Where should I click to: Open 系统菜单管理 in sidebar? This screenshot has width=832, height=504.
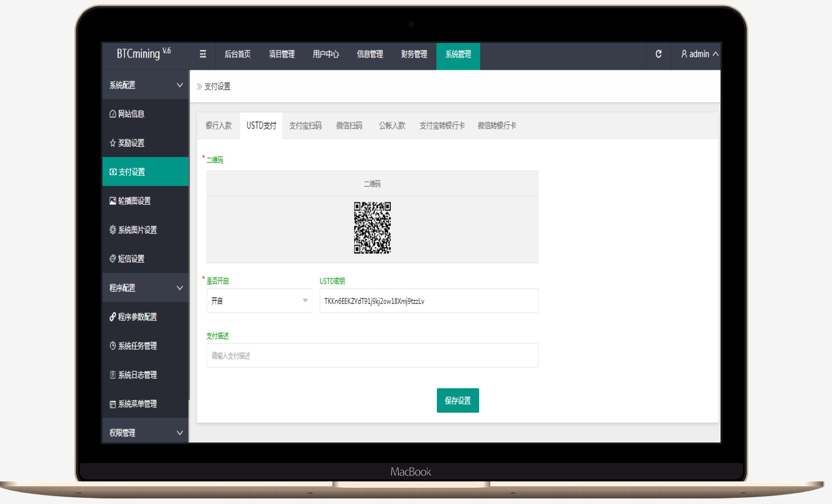[x=145, y=404]
